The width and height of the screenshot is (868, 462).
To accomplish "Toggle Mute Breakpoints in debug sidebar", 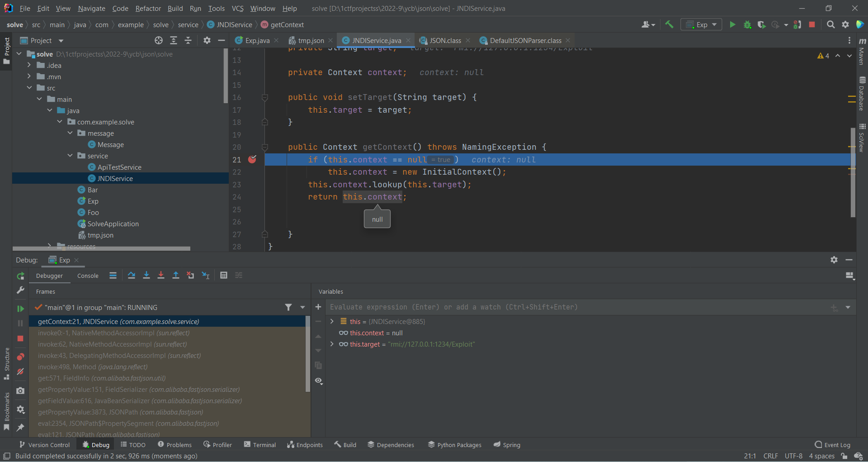I will [20, 372].
